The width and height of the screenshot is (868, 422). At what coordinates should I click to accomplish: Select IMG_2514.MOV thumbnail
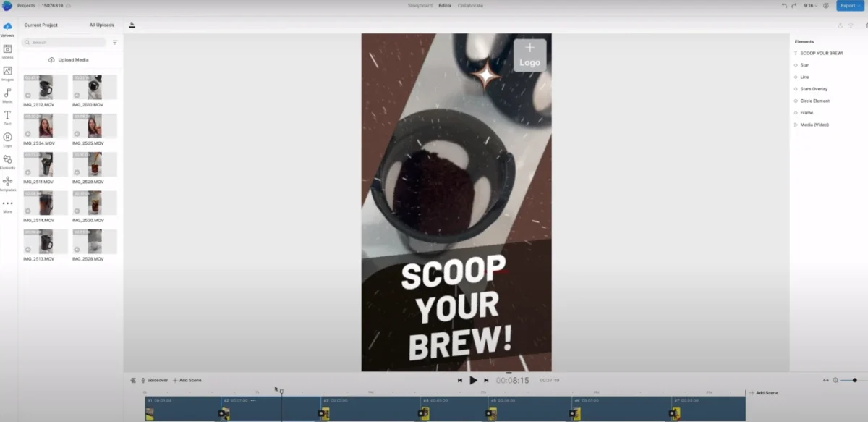click(x=45, y=203)
